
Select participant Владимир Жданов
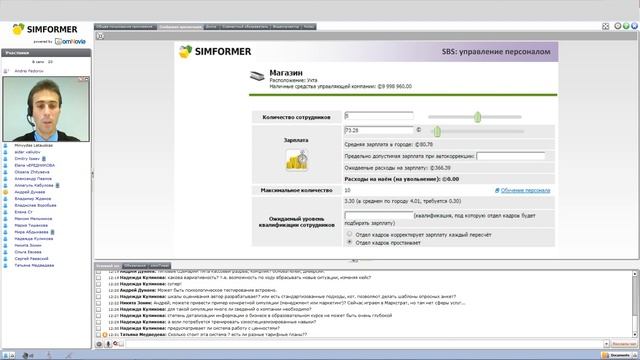tap(33, 199)
